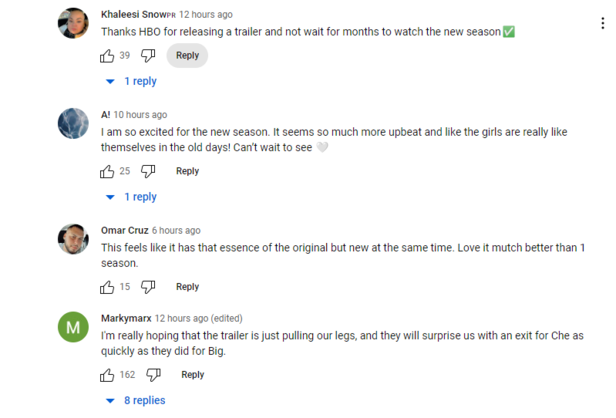616x418 pixels.
Task: Dislike Omar Cruz's comment
Action: point(148,287)
